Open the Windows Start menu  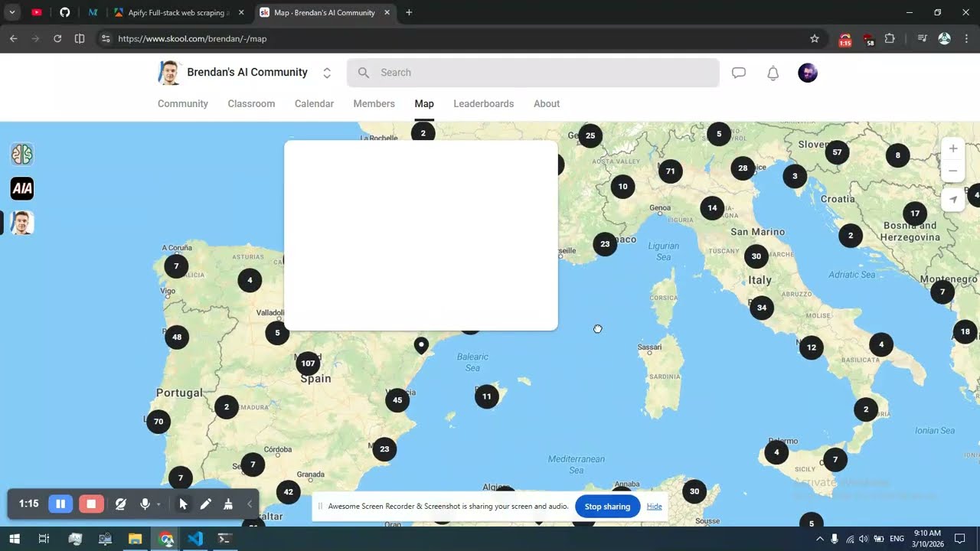(14, 539)
